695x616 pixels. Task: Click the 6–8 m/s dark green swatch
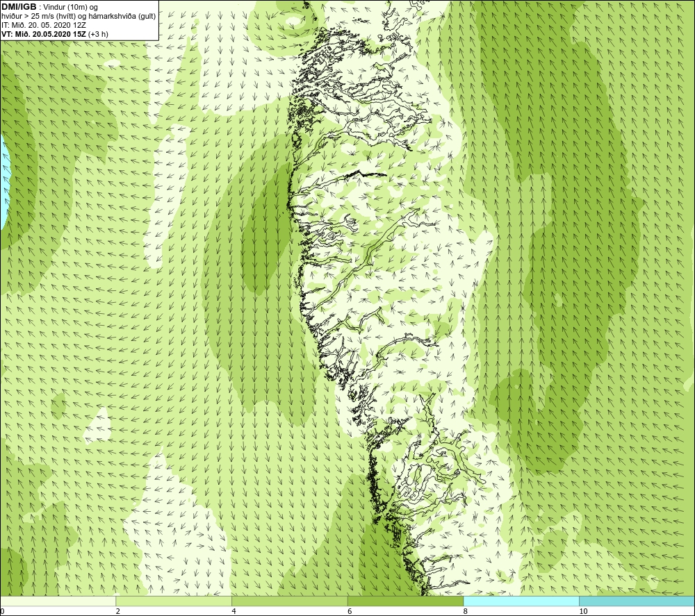tap(406, 601)
